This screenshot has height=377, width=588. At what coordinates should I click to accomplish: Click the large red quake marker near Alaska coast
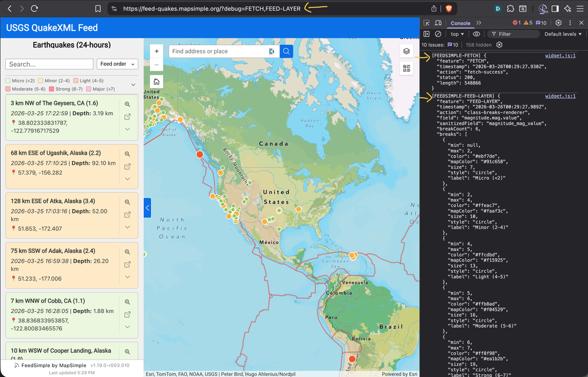[x=200, y=155]
